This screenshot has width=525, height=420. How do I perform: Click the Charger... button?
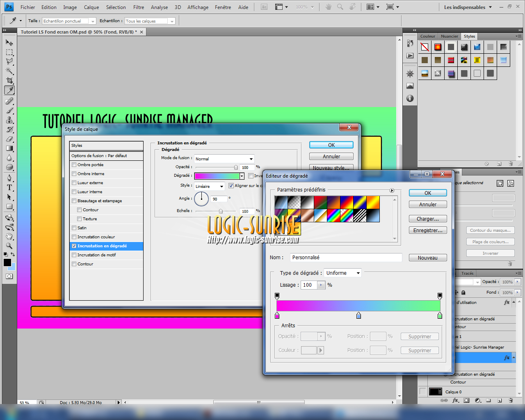(428, 219)
